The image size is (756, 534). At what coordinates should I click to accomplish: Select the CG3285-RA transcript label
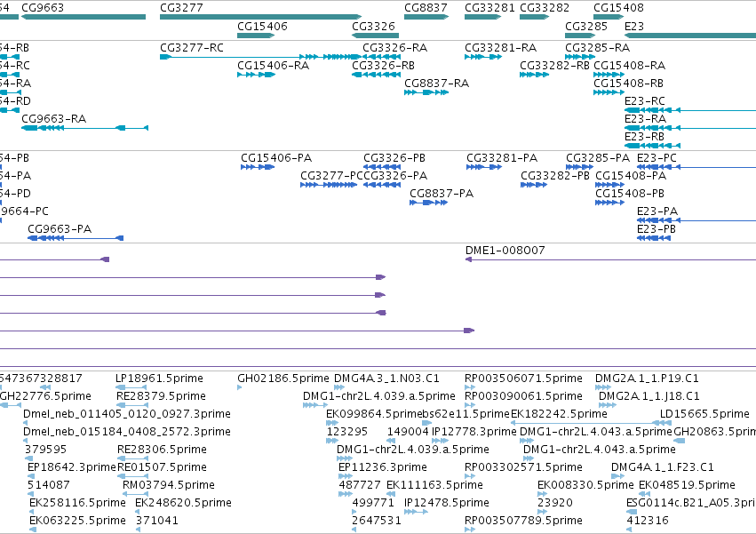click(x=597, y=48)
